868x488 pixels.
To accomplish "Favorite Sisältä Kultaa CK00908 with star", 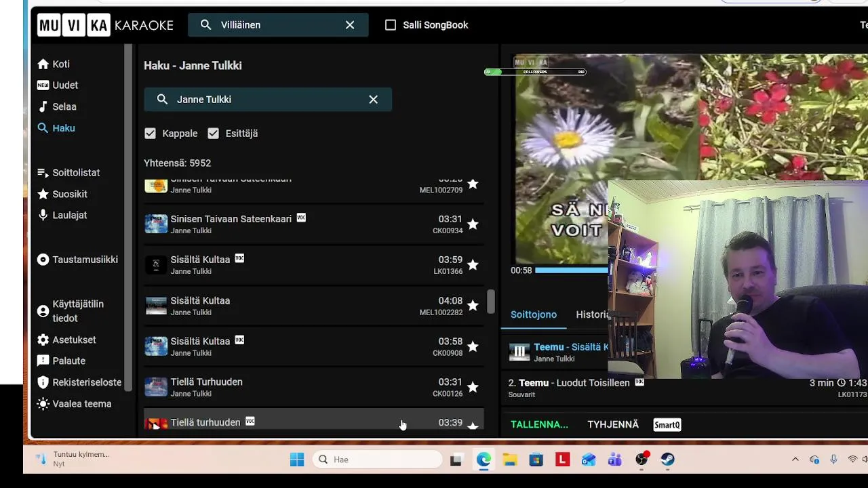I will pyautogui.click(x=473, y=346).
